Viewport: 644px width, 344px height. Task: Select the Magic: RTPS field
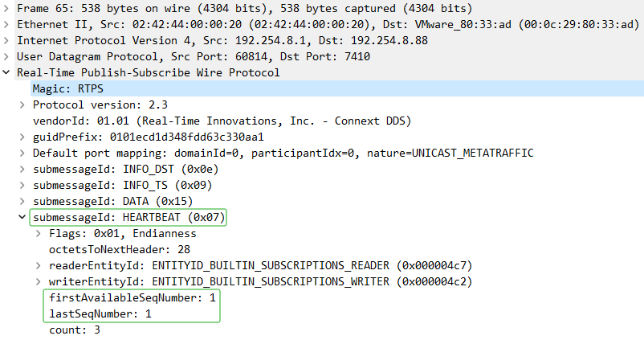point(67,88)
